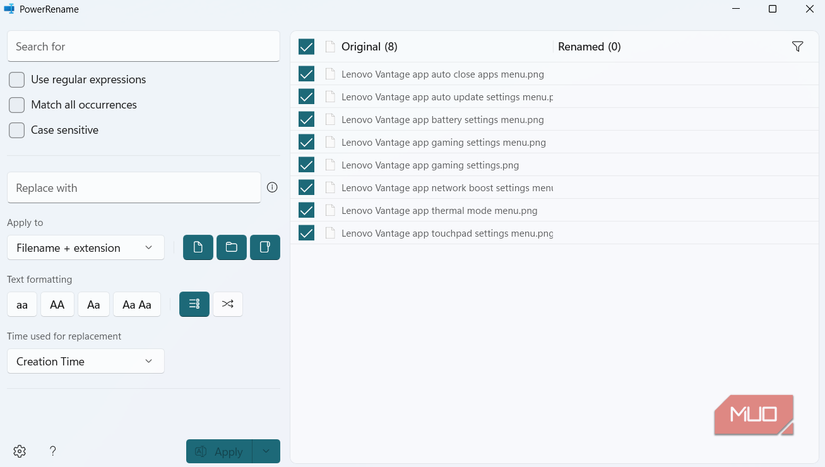Viewport: 825px width, 467px height.
Task: Enable Match all occurrences checkbox
Action: click(17, 105)
